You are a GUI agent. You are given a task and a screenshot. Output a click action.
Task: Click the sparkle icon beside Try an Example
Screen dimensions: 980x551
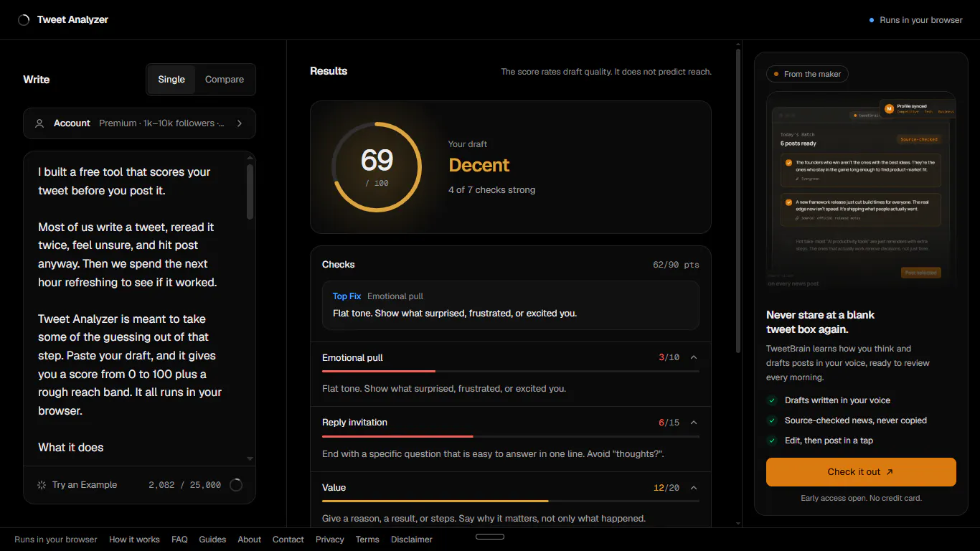pos(42,485)
